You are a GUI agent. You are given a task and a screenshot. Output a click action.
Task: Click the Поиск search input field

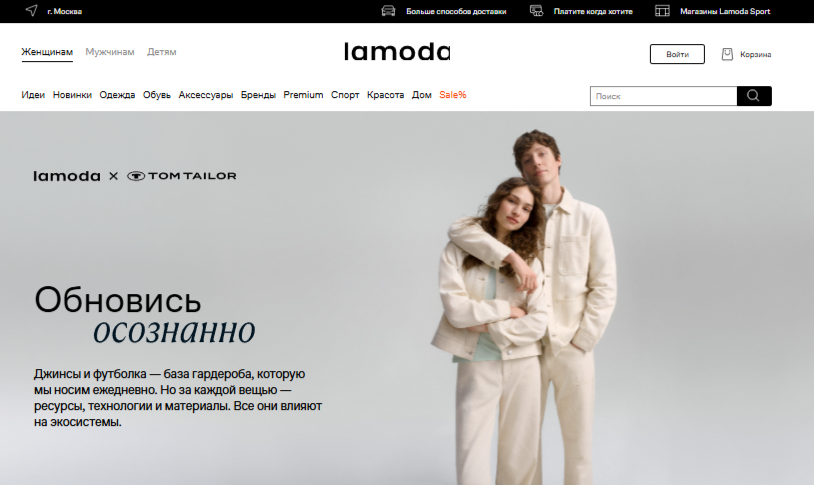tap(663, 96)
